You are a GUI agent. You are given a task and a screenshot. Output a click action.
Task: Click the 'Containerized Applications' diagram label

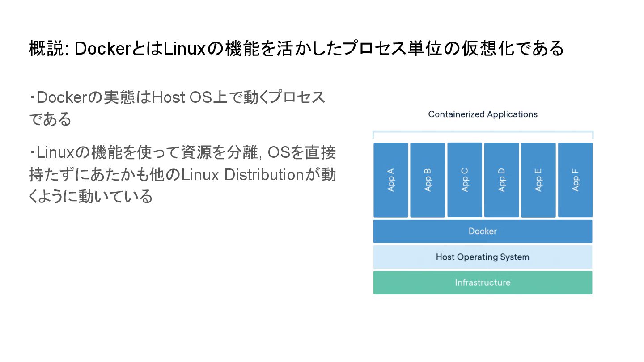(483, 114)
